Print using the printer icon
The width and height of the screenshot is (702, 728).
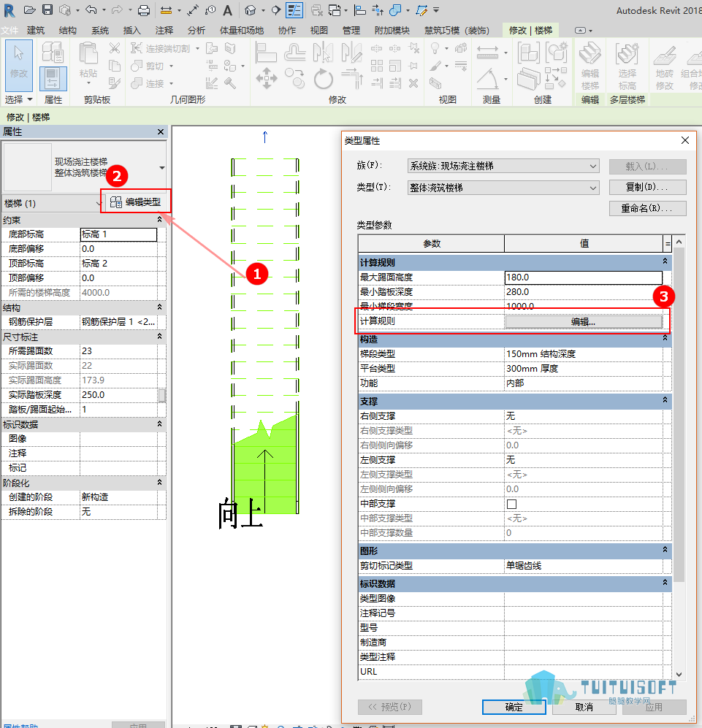point(144,9)
